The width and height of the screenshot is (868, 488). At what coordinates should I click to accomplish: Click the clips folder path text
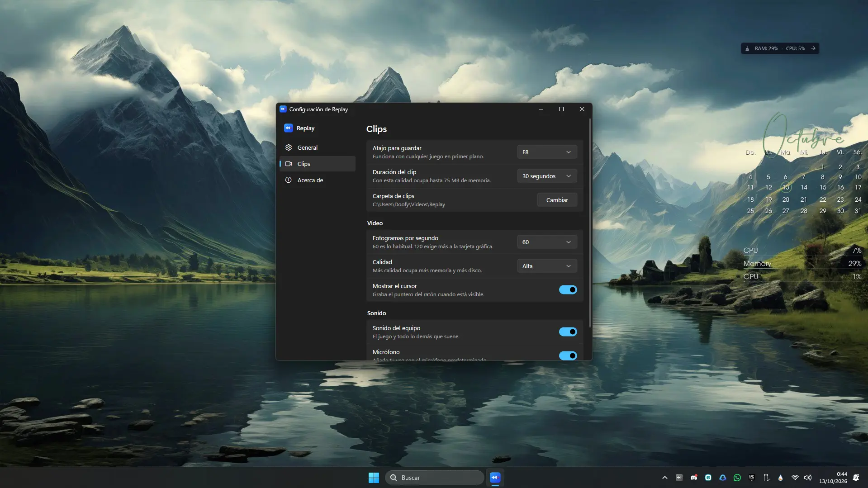(x=408, y=204)
